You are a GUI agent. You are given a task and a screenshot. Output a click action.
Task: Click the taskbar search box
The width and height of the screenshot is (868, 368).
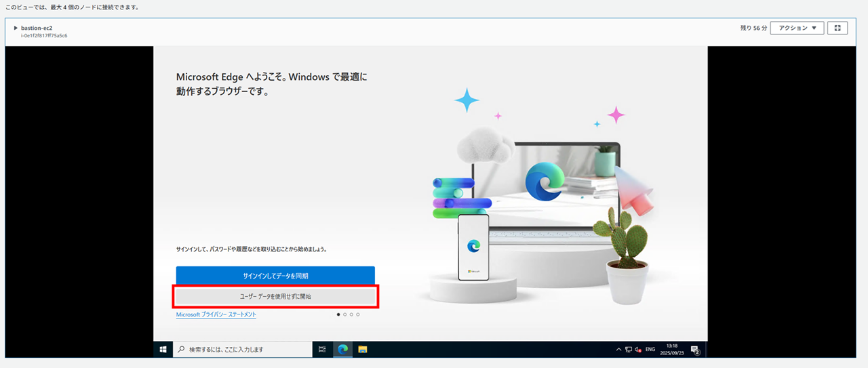[243, 349]
